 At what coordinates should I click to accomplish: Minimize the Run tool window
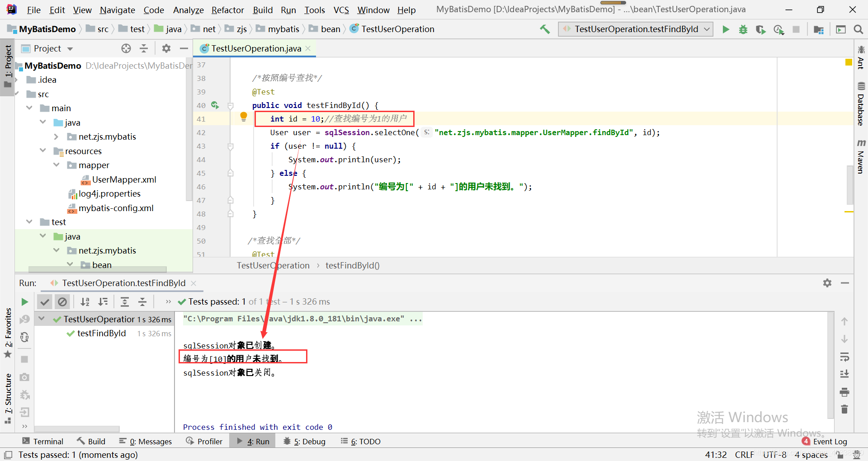click(x=845, y=283)
